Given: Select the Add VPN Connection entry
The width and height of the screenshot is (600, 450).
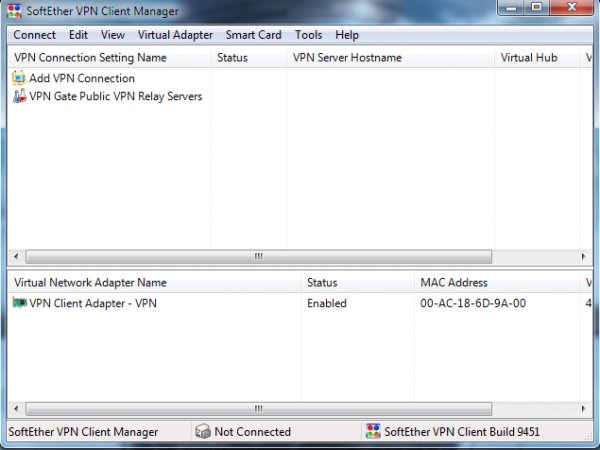Looking at the screenshot, I should coord(82,78).
